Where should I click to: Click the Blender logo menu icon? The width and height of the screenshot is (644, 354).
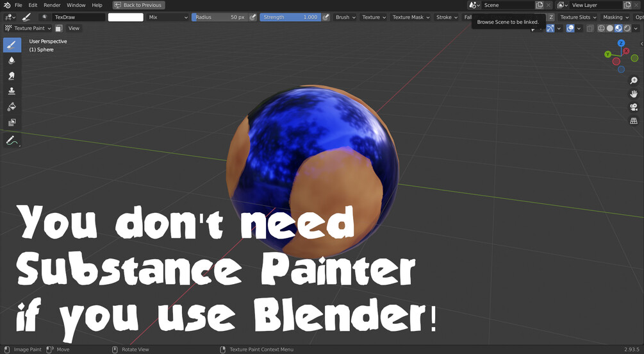[x=7, y=5]
